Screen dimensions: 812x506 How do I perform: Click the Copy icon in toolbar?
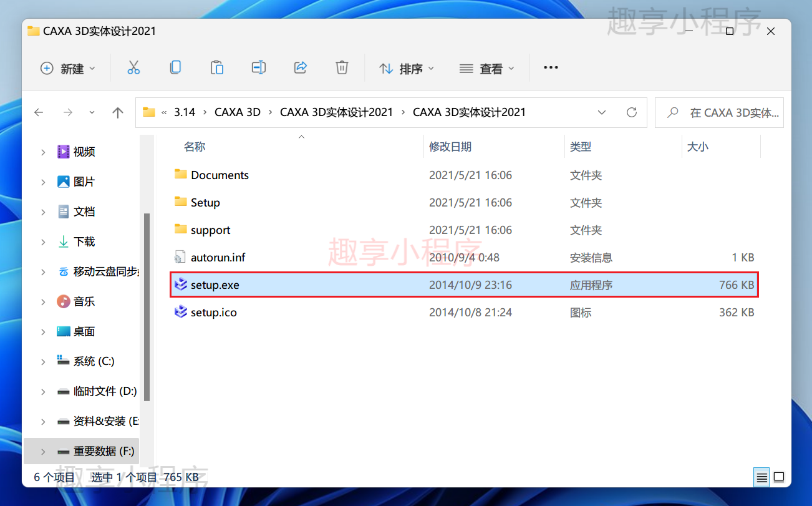point(175,67)
